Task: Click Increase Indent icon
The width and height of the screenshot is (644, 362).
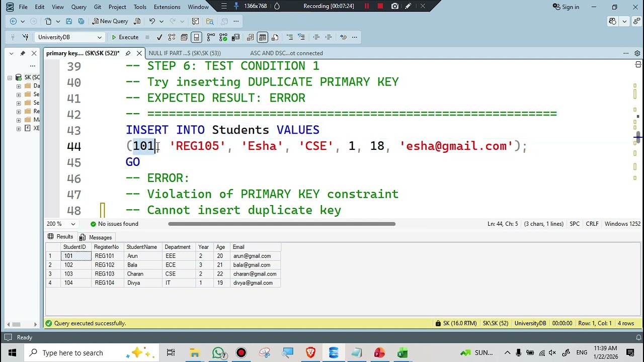Action: point(329,37)
